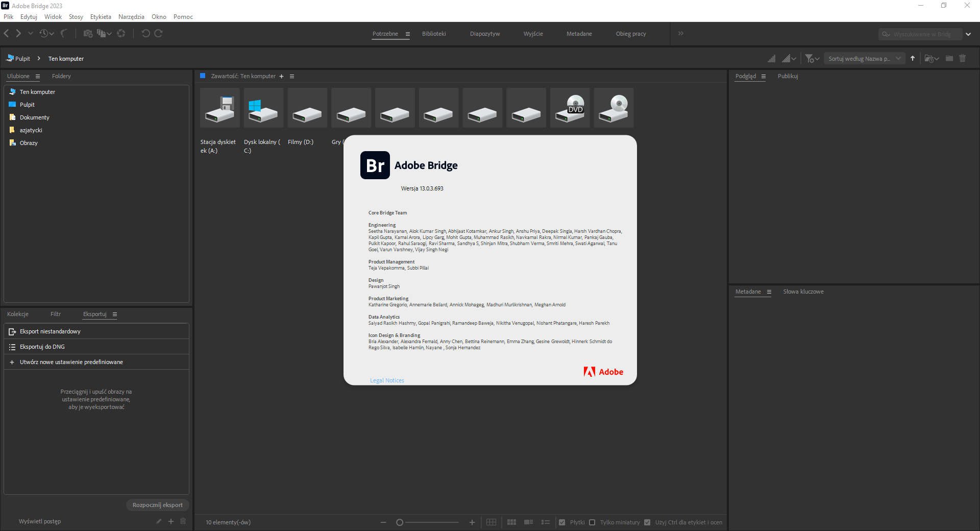Select the DVD drive thumbnail
The image size is (980, 531).
(570, 108)
